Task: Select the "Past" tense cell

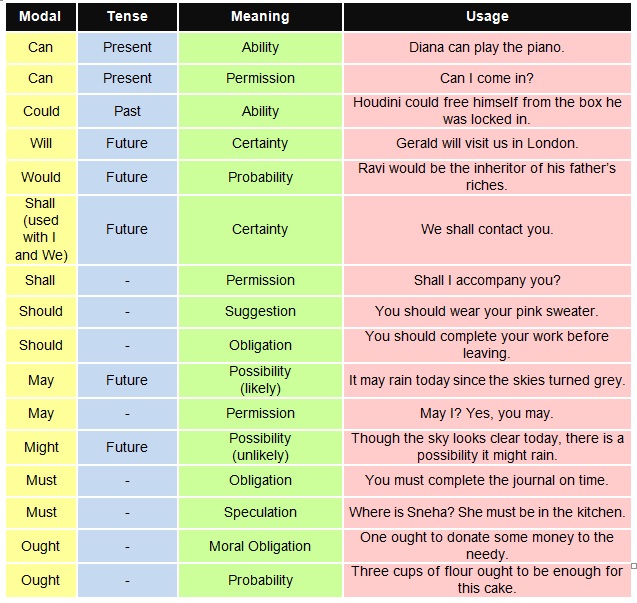Action: coord(127,111)
